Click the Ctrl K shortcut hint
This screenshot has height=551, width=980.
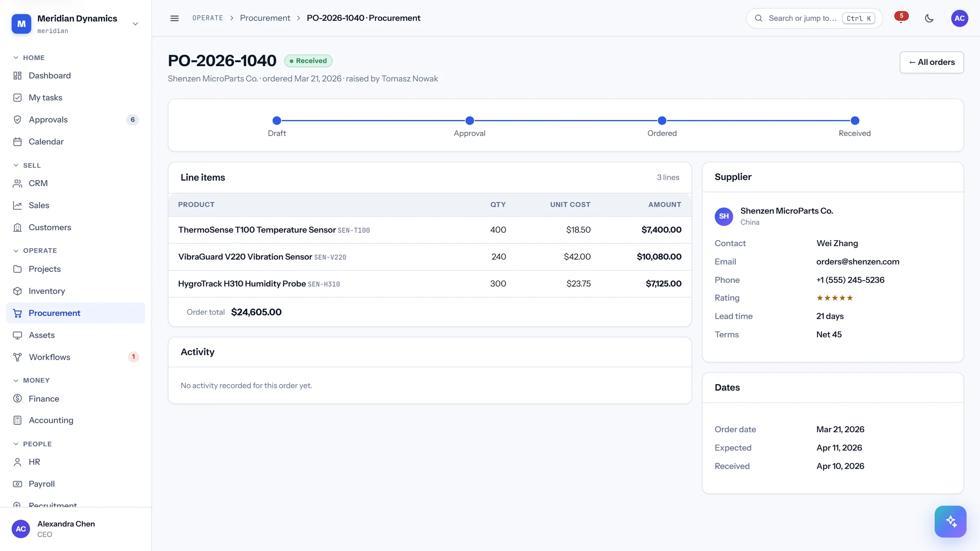pyautogui.click(x=858, y=18)
